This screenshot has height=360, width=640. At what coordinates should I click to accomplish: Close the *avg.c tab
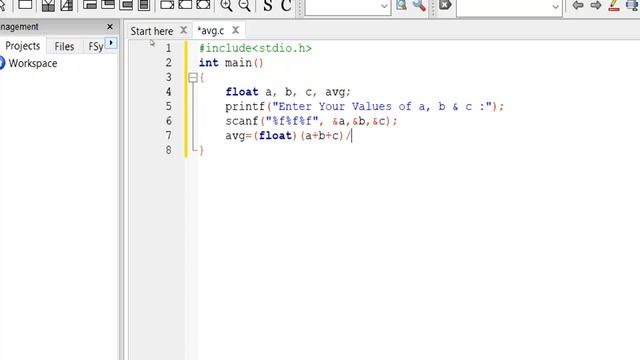(x=236, y=30)
